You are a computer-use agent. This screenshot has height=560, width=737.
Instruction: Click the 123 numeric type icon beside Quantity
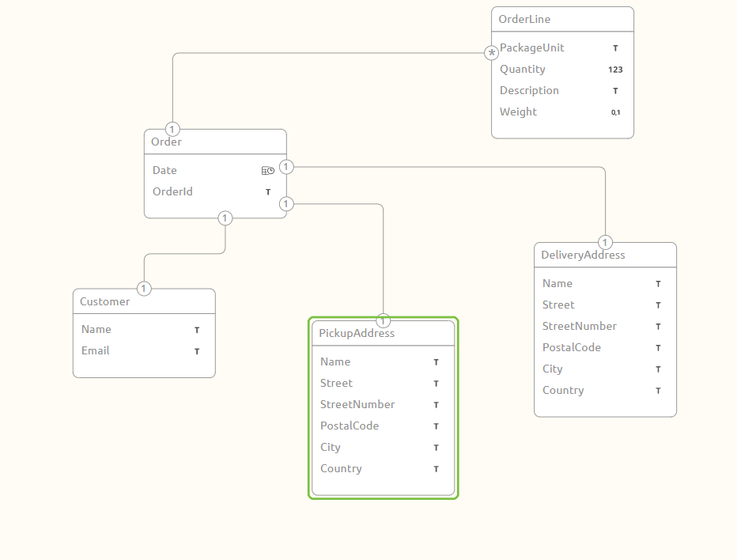[x=615, y=69]
